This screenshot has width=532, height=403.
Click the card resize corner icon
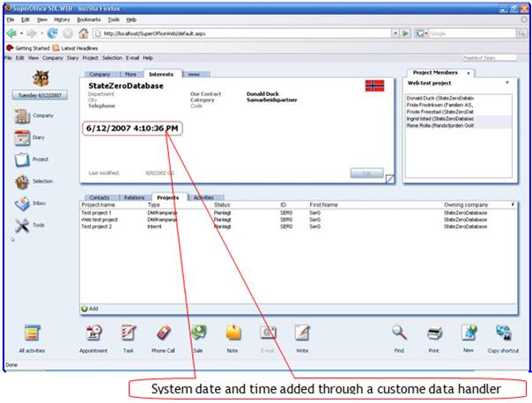[390, 179]
